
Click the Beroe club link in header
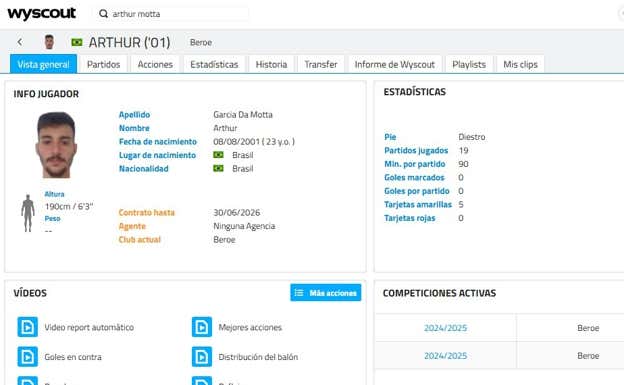click(x=201, y=42)
